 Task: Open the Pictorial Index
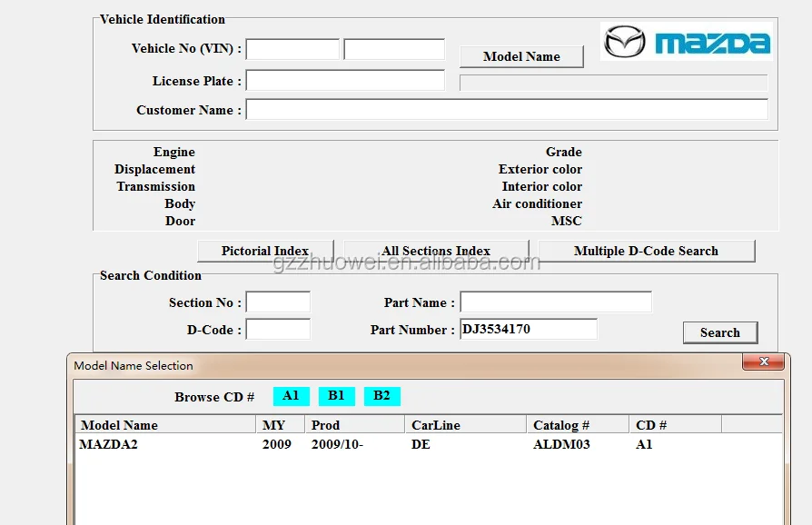click(x=265, y=251)
